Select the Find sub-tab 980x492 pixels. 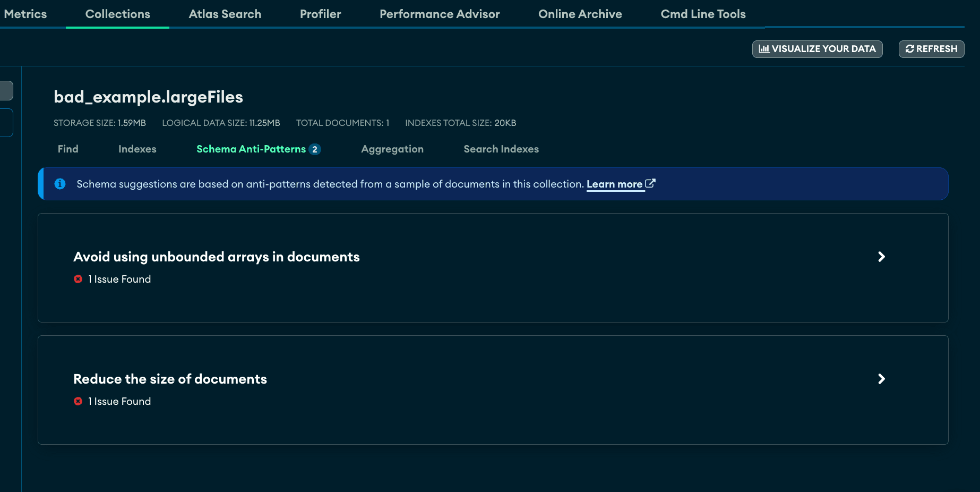[x=68, y=149]
